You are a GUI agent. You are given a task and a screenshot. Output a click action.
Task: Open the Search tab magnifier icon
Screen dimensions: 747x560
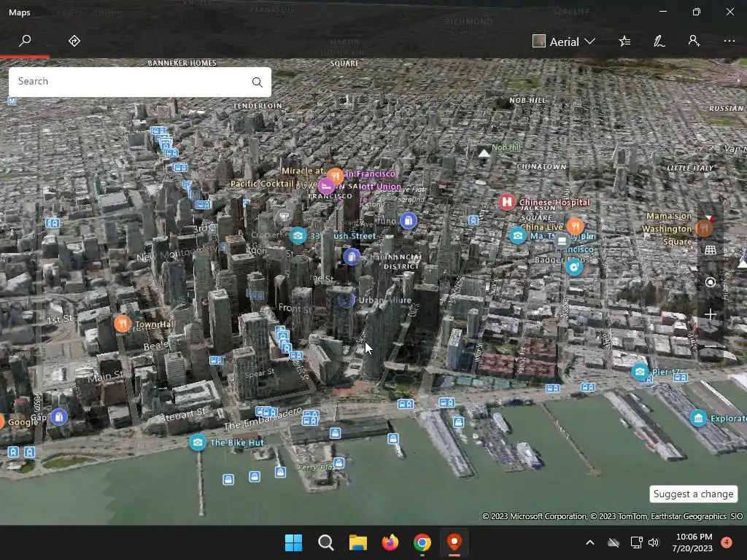[x=25, y=41]
